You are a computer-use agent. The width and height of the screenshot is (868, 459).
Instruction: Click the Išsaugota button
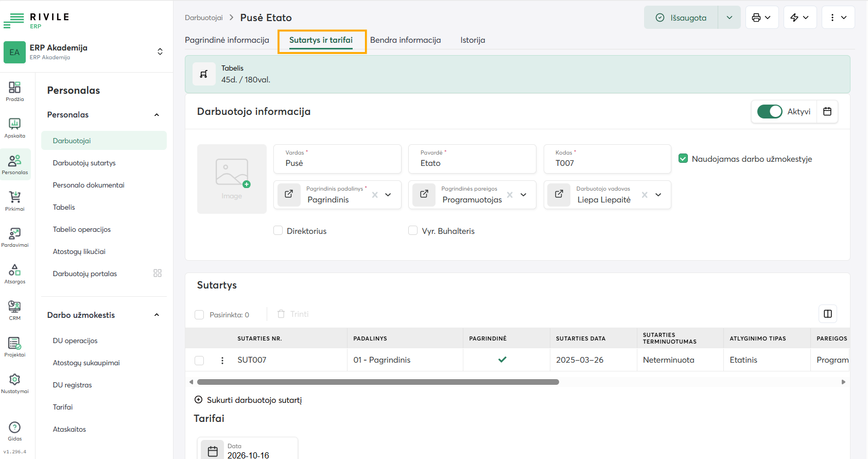pyautogui.click(x=681, y=18)
